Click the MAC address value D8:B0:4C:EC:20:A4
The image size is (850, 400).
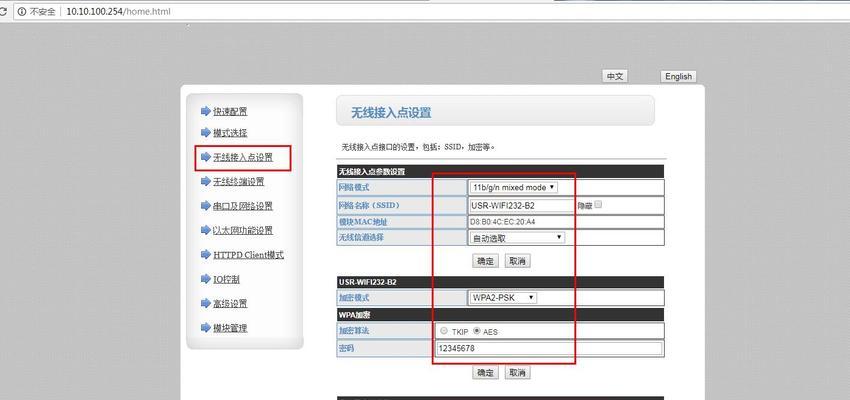coord(504,222)
